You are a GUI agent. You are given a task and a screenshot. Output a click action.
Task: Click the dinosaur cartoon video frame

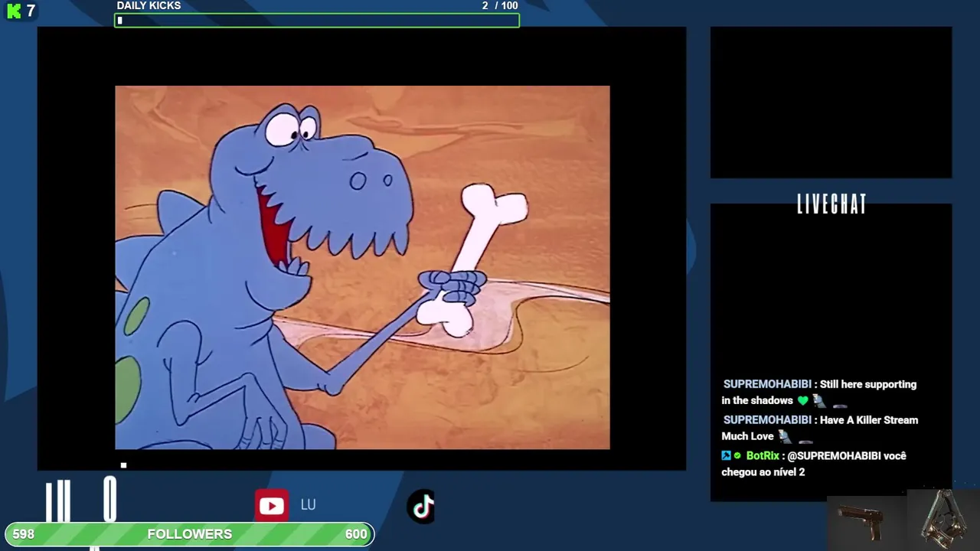click(362, 267)
